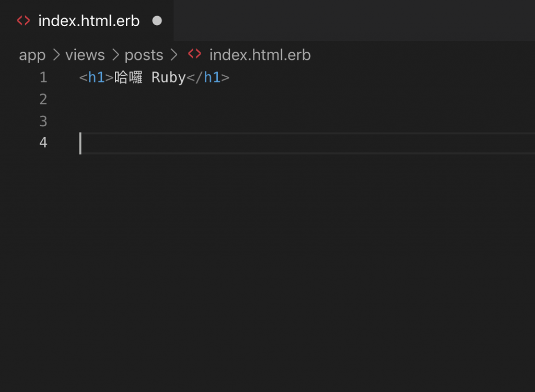Place cursor on the opening h1 tag
535x392 pixels.
coord(96,77)
